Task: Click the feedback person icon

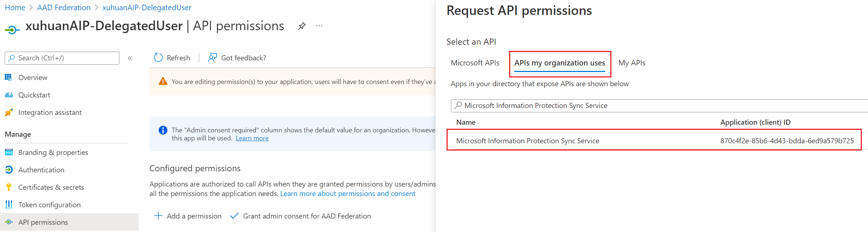Action: tap(212, 58)
